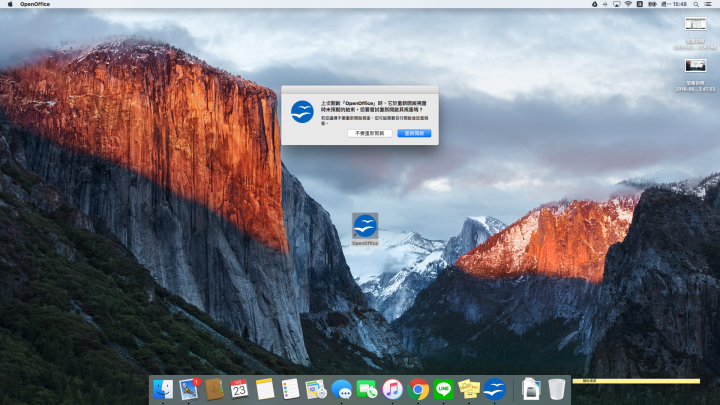Open the Apple menu
This screenshot has width=720, height=405.
point(10,4)
